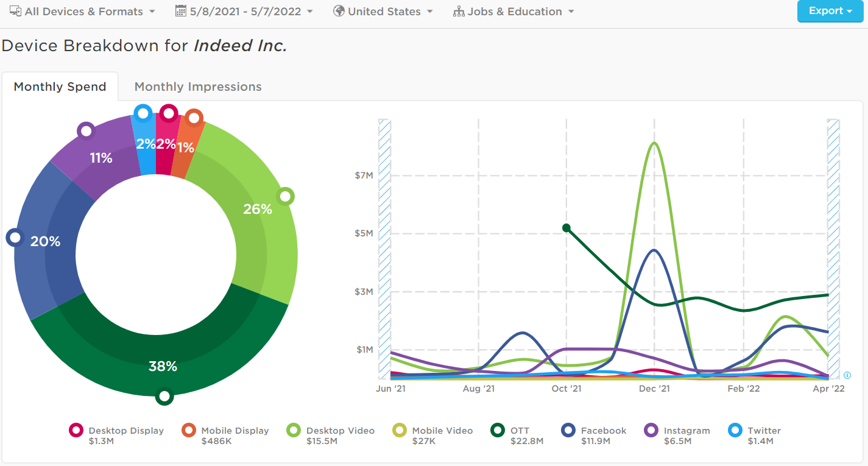The height and width of the screenshot is (466, 868).
Task: Open the United States country dropdown
Action: click(383, 11)
